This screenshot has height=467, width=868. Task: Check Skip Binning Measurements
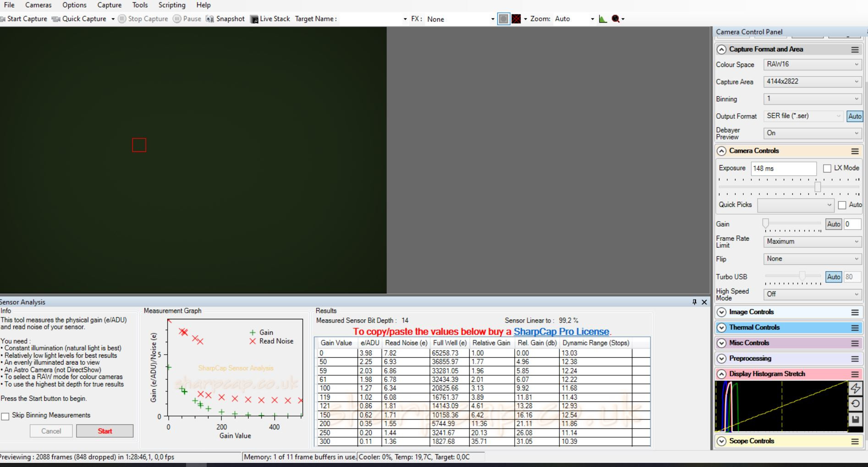[x=5, y=416]
